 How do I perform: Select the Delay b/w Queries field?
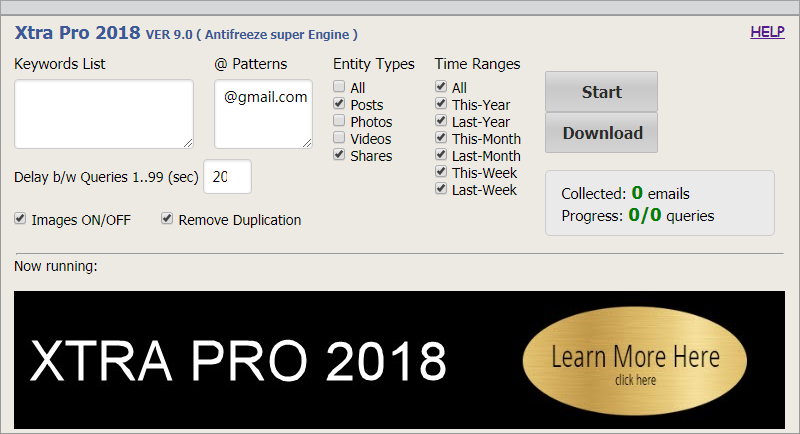click(x=228, y=176)
